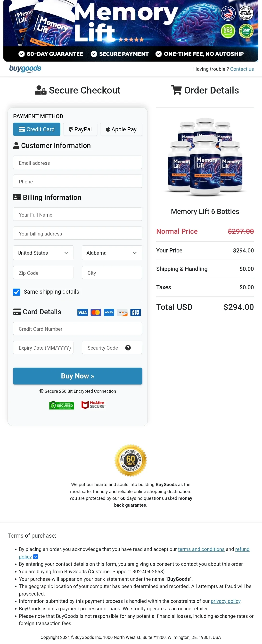This screenshot has height=644, width=262.
Task: Switch to the Apple Pay tab
Action: pyautogui.click(x=121, y=129)
